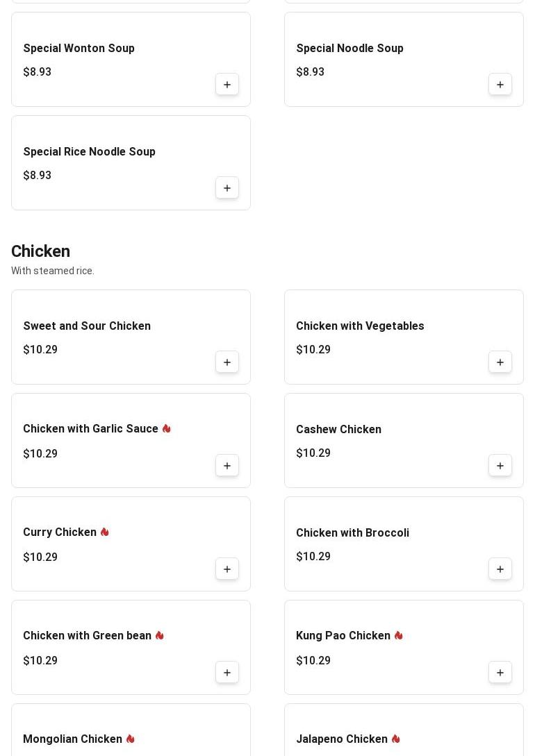The image size is (535, 756).
Task: Add Special Wonton Soup with plus button
Action: pyautogui.click(x=227, y=85)
